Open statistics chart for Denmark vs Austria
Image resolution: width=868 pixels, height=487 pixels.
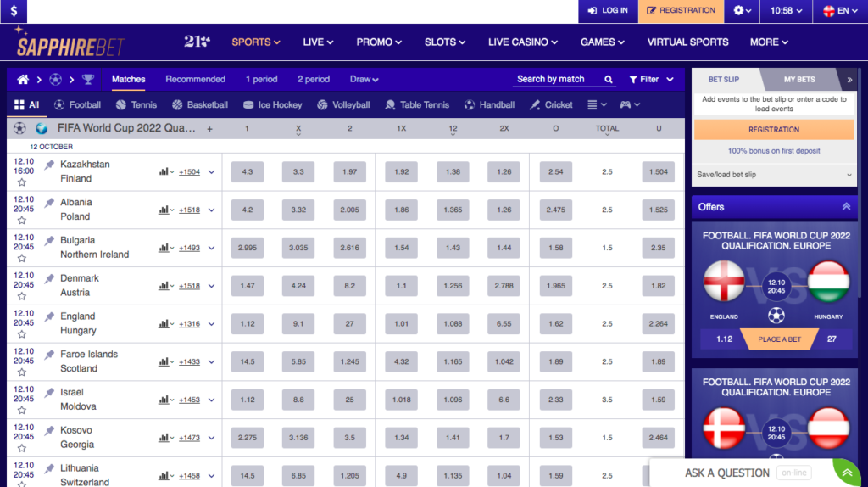pos(165,286)
